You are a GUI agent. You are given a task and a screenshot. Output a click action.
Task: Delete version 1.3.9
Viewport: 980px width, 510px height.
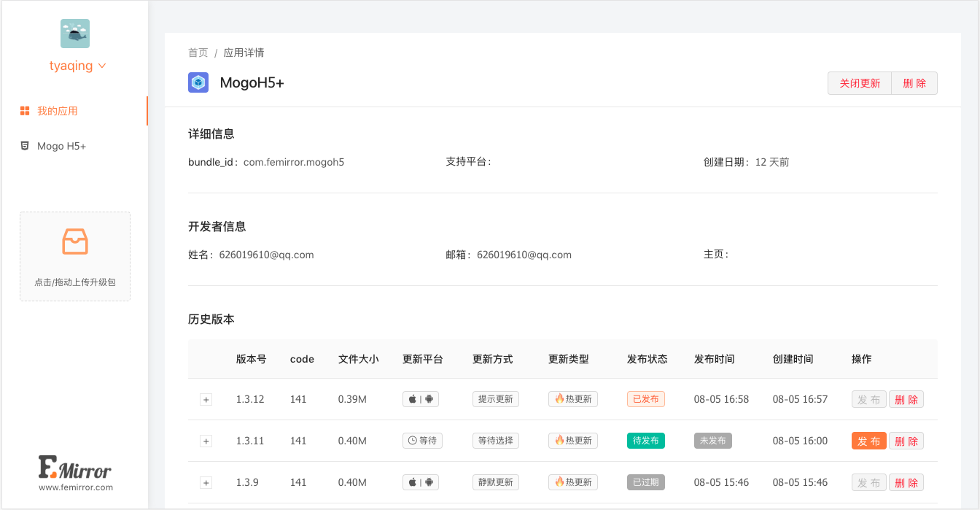(x=906, y=482)
